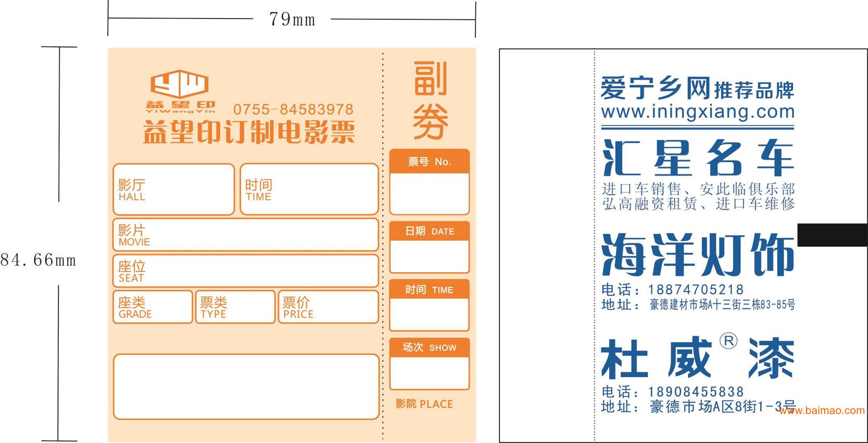The width and height of the screenshot is (868, 443).
Task: Click the address 豪德市场A区8街1-3号
Action: point(722,407)
